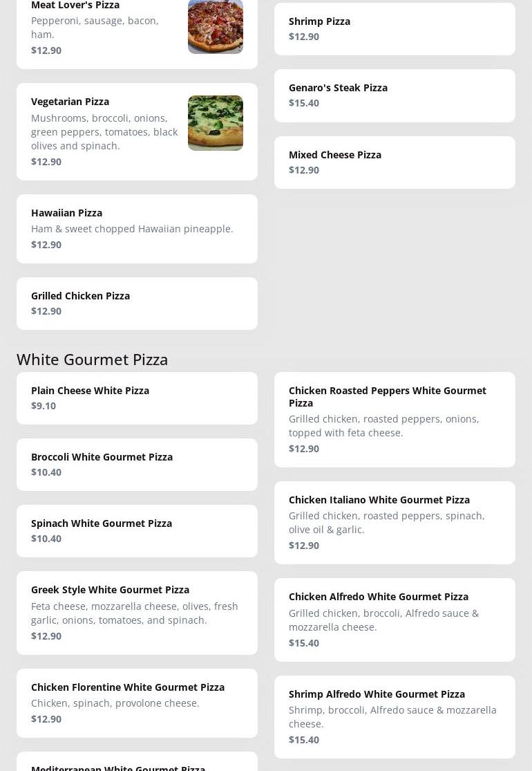532x771 pixels.
Task: Open Chicken Alfredo White Gourmet Pizza
Action: pyautogui.click(x=394, y=620)
